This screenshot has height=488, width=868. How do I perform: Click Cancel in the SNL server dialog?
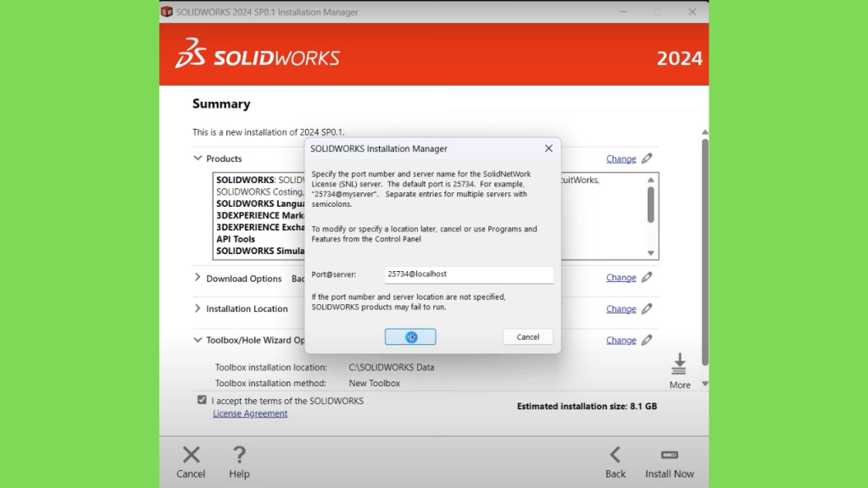[527, 337]
